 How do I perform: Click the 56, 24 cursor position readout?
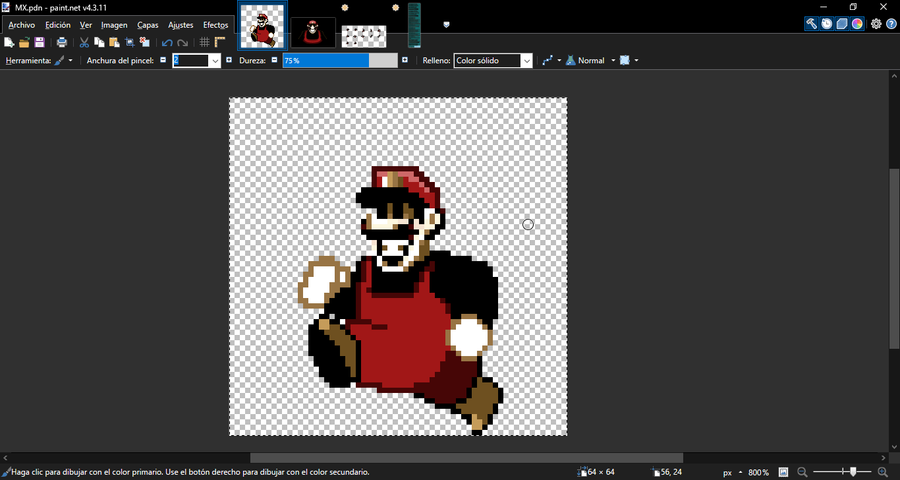pos(668,473)
